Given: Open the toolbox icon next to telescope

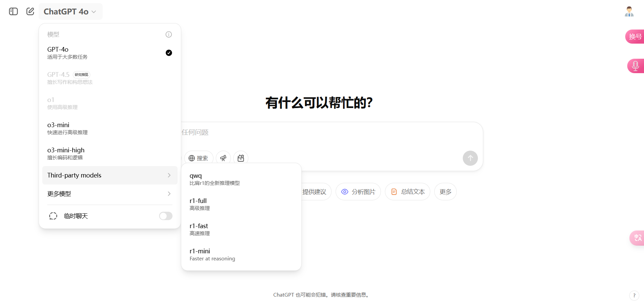Looking at the screenshot, I should pos(241,158).
